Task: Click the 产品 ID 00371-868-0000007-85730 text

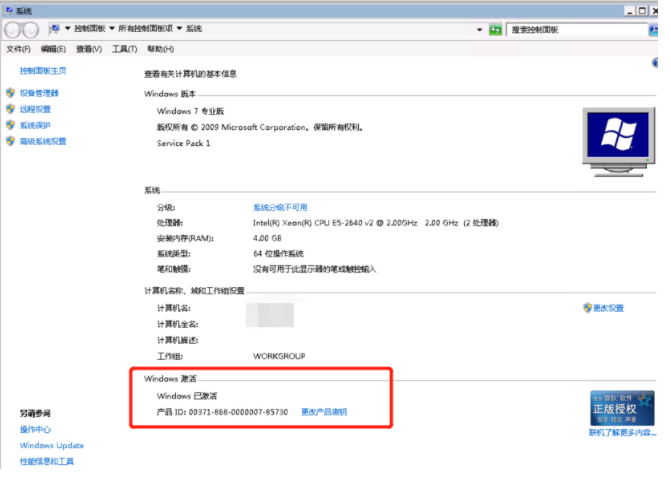Action: point(223,412)
